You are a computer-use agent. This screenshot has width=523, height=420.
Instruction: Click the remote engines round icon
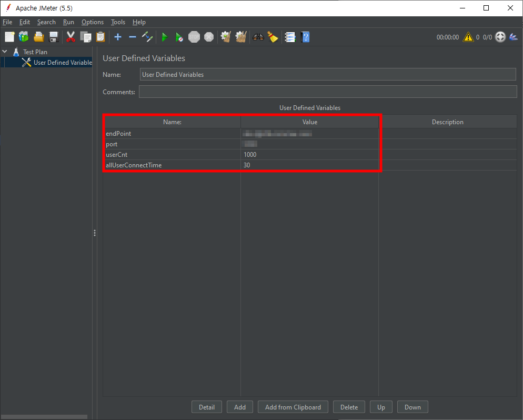pos(500,37)
